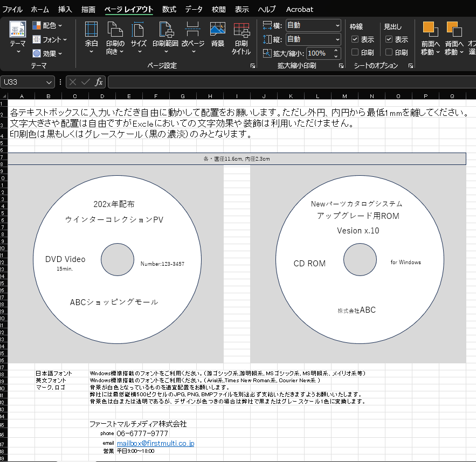Click the 印刷範囲 print area icon

click(x=165, y=30)
